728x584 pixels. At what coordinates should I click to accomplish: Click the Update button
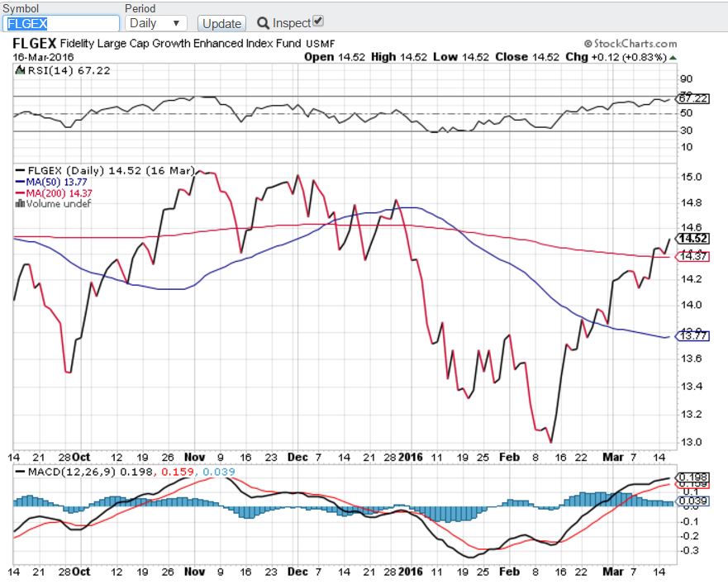click(222, 24)
